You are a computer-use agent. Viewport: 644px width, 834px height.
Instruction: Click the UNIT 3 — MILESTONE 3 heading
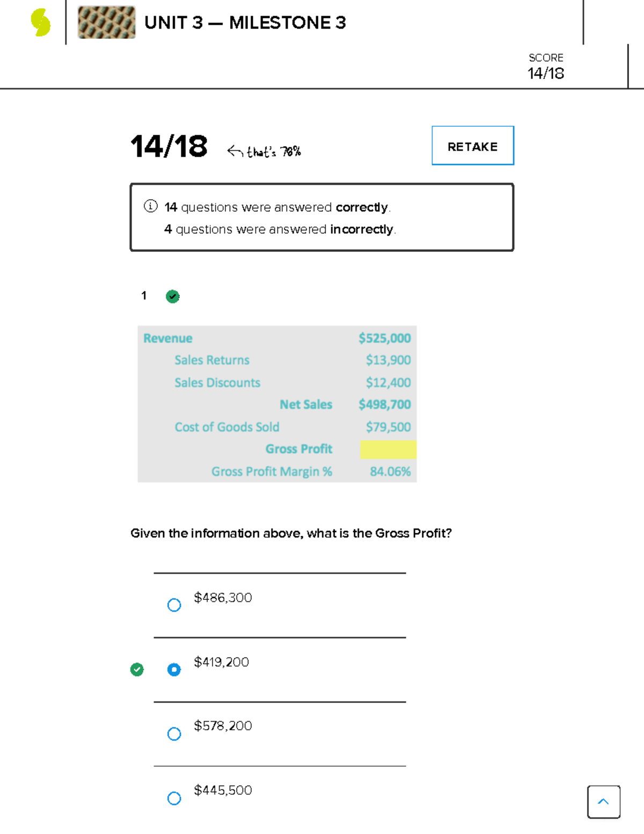tap(245, 23)
